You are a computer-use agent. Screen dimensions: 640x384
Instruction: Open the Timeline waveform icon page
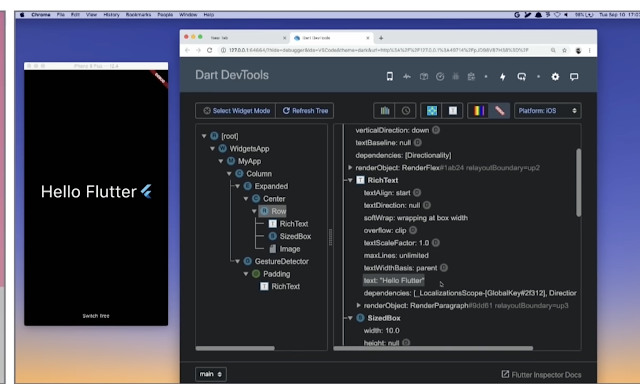point(407,76)
